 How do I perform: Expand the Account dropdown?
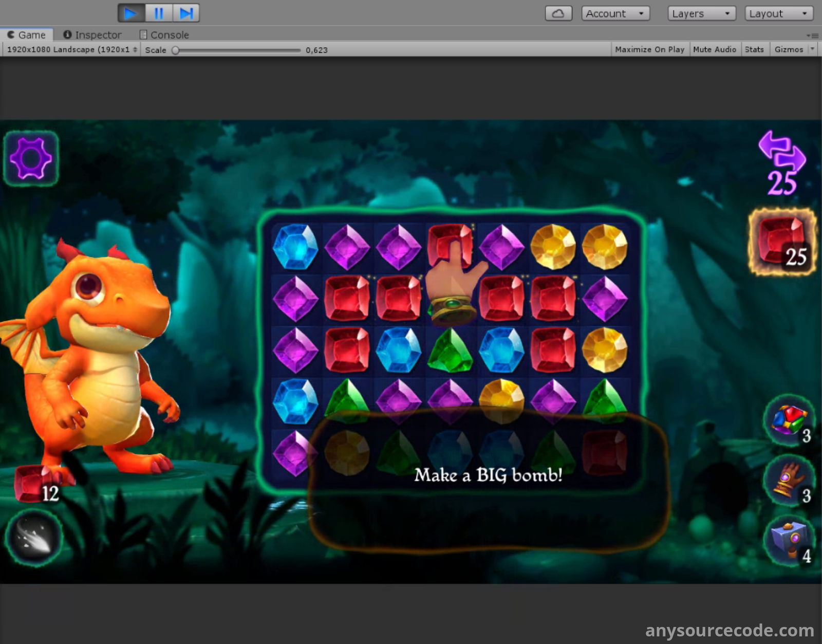coord(615,13)
